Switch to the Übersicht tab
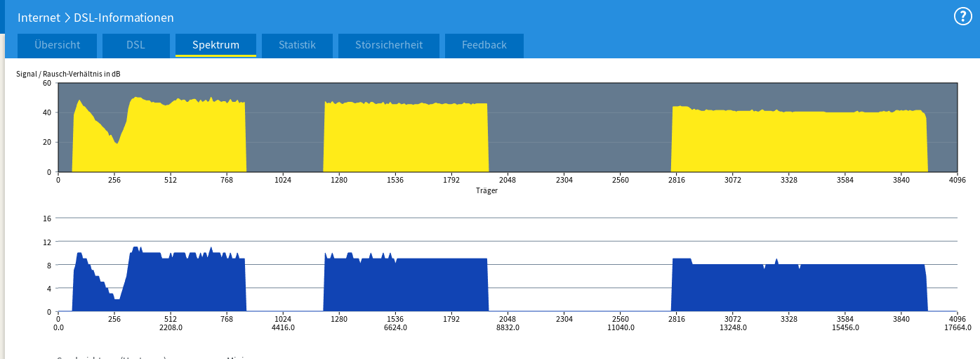Viewport: 980px width, 359px height. click(58, 45)
